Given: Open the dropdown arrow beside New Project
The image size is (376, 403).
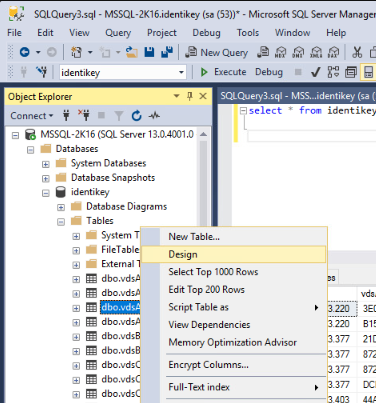Looking at the screenshot, I should [x=90, y=52].
